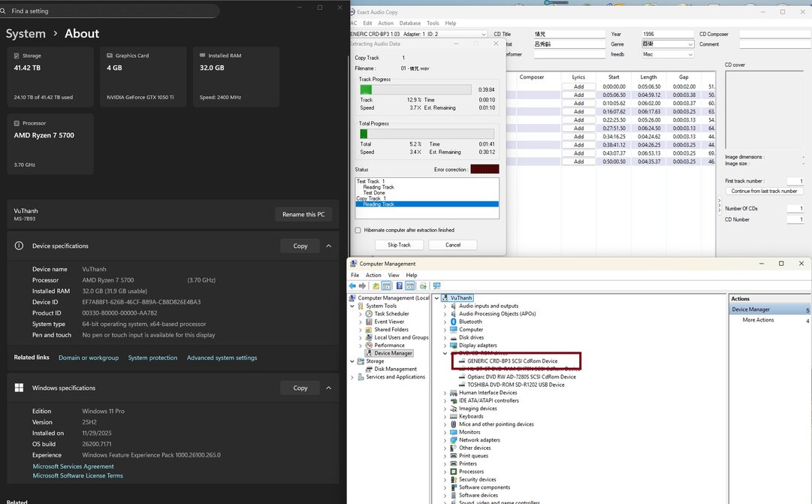This screenshot has height=504, width=812.
Task: Click the Exact Audio Copy title bar icon
Action: 353,12
